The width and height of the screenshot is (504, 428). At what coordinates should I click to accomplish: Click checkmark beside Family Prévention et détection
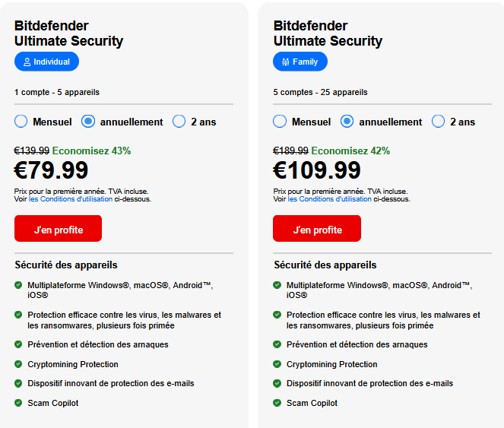[x=277, y=344]
